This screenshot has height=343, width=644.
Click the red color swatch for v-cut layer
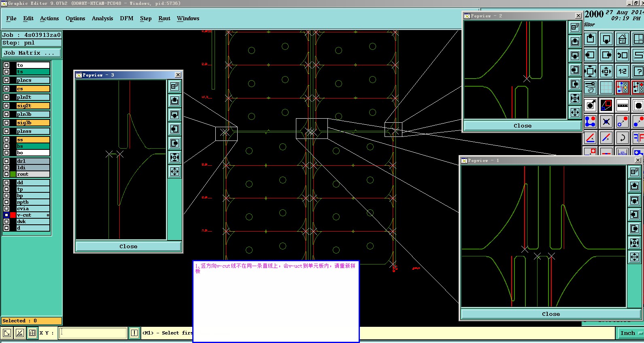tap(13, 215)
